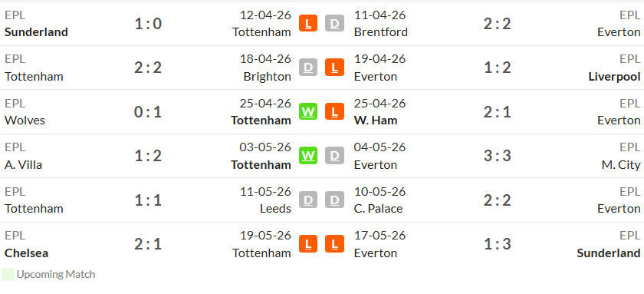644x294 pixels.
Task: Open the Chelsea 2:1 Tottenham score
Action: pyautogui.click(x=148, y=244)
